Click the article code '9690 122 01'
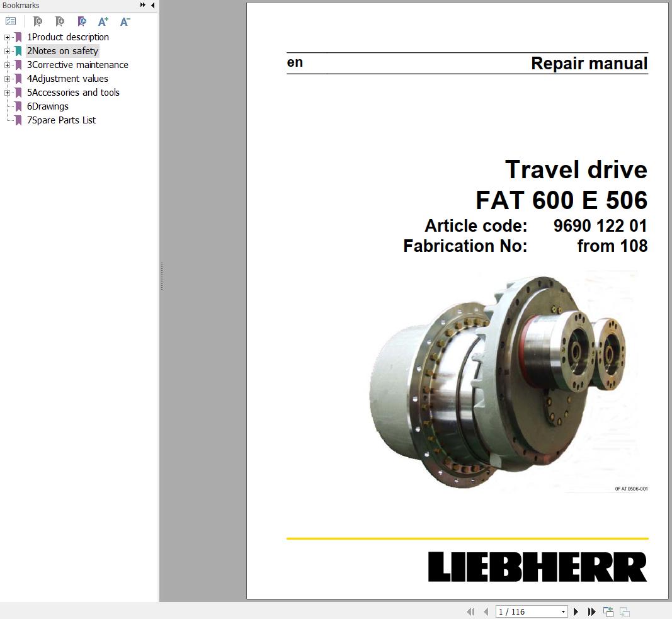 pos(600,226)
